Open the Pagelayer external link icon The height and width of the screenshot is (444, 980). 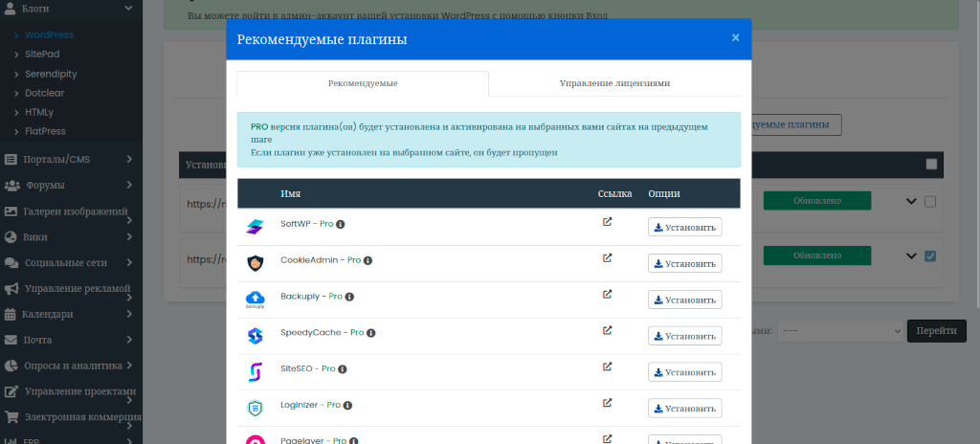tap(607, 439)
